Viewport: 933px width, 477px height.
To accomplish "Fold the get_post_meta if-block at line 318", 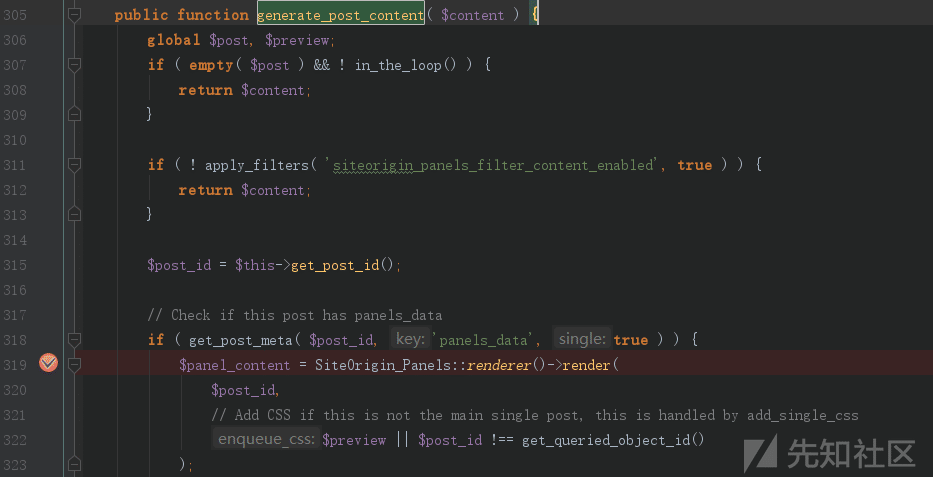I will point(74,340).
